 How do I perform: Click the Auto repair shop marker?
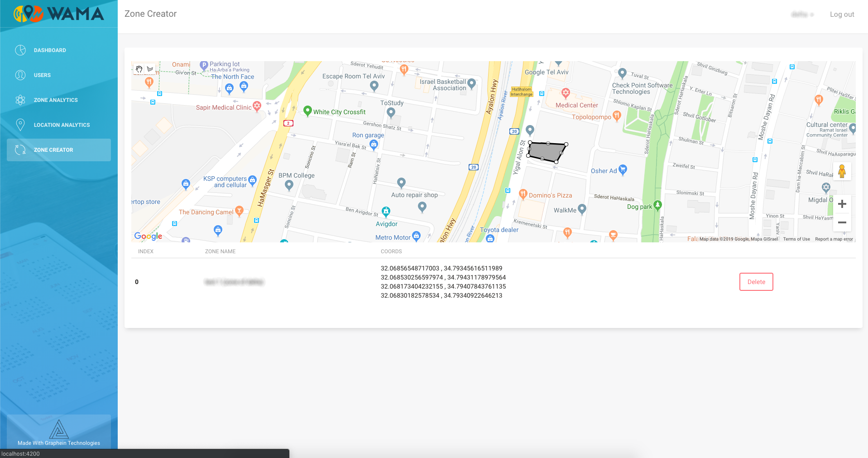coord(401,183)
